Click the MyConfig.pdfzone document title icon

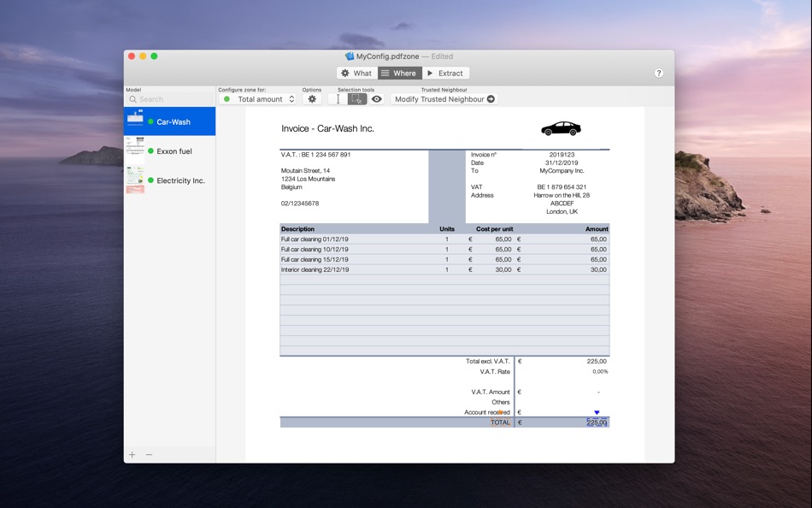pyautogui.click(x=350, y=56)
